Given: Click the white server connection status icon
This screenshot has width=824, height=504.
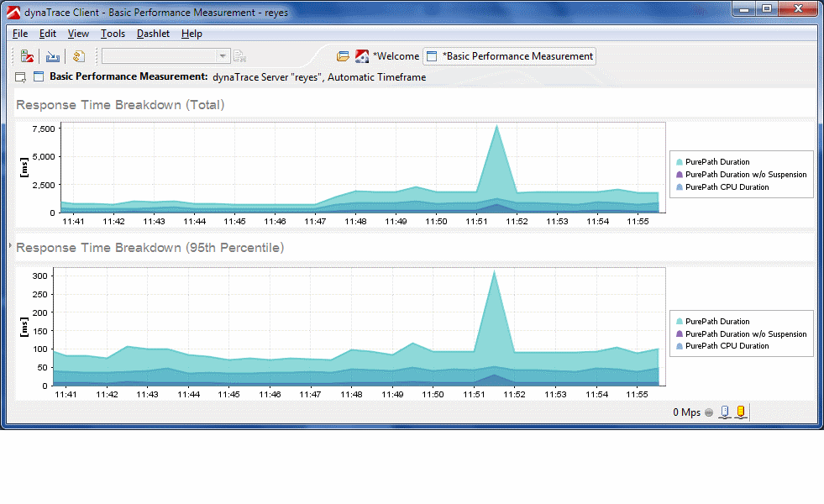Looking at the screenshot, I should click(x=725, y=412).
